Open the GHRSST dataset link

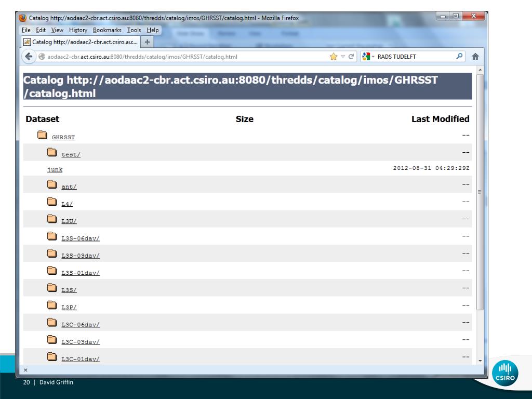63,137
